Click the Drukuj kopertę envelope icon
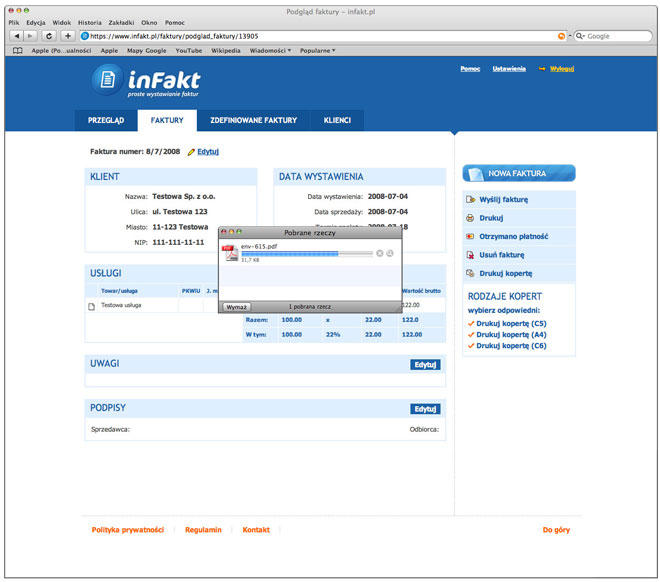This screenshot has width=660, height=582. (470, 274)
